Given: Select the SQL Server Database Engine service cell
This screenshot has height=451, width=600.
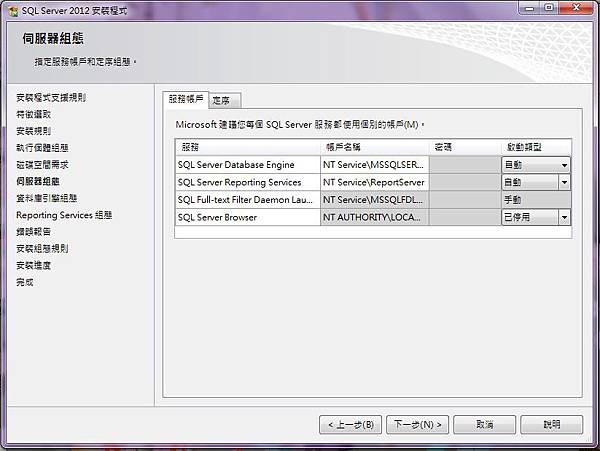Looking at the screenshot, I should click(x=248, y=165).
